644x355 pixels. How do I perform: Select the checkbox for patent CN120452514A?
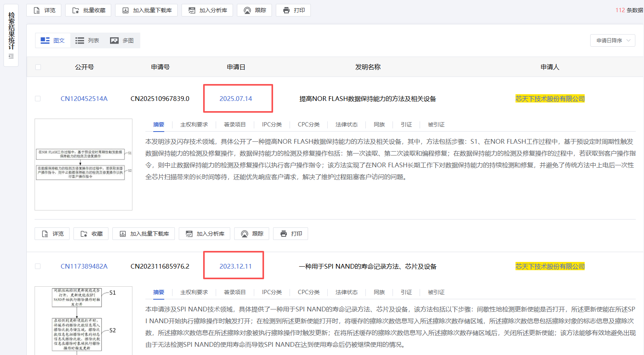click(x=38, y=98)
